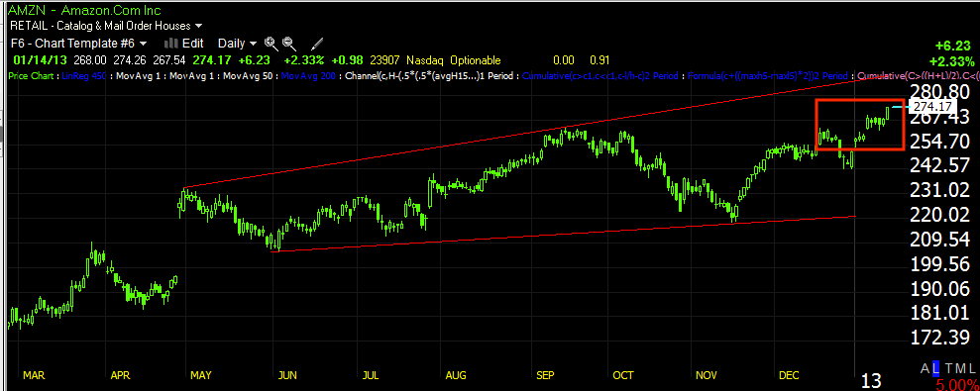The image size is (980, 391).
Task: Click the JUL month label on time axis
Action: 370,375
